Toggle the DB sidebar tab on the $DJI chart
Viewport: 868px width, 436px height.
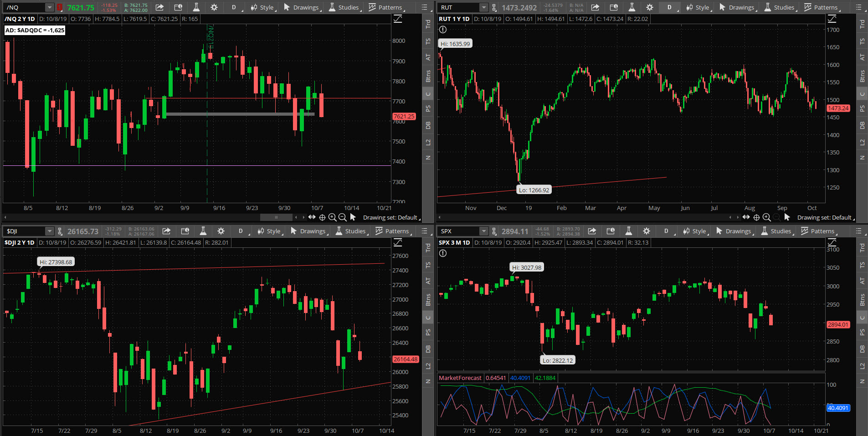[428, 349]
